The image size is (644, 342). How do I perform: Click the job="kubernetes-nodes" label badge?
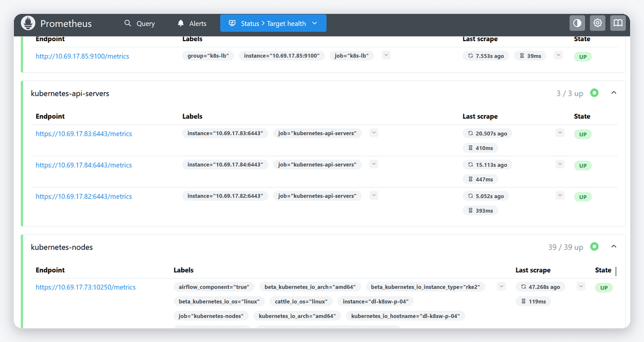[x=211, y=316]
